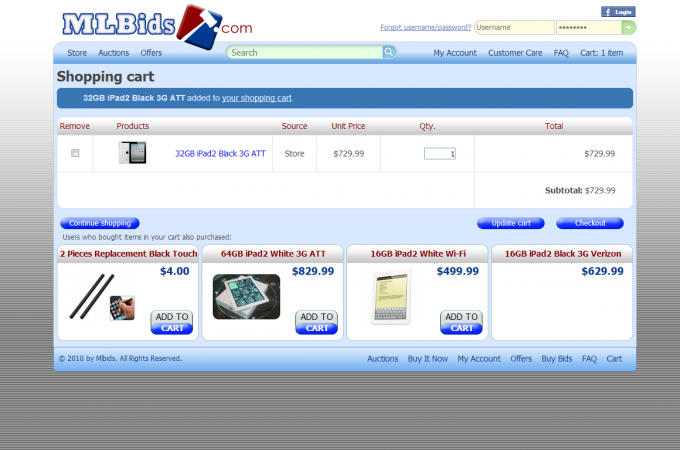Click the MLBids.com logo
The image size is (680, 450).
click(157, 26)
